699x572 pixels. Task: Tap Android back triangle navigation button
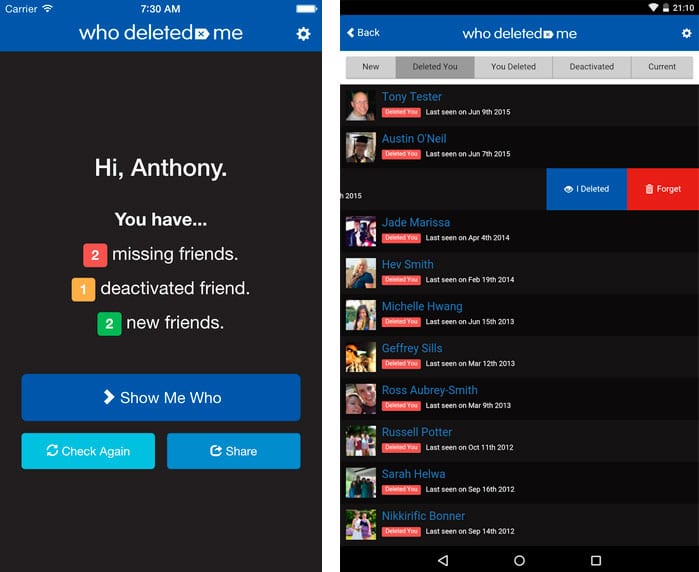pos(443,560)
